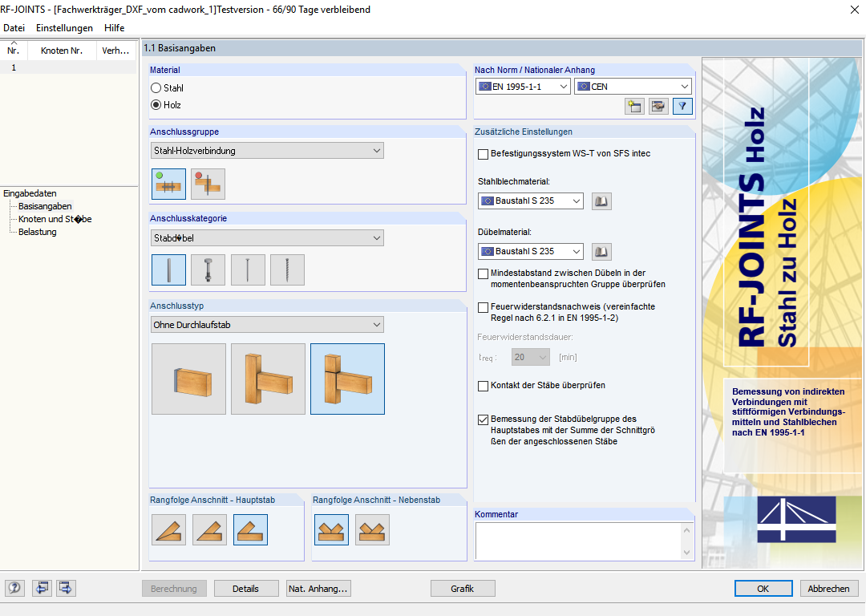Enable Mindestabstand zwischen Dübeln check
Viewport: 866px width, 616px height.
pos(484,274)
